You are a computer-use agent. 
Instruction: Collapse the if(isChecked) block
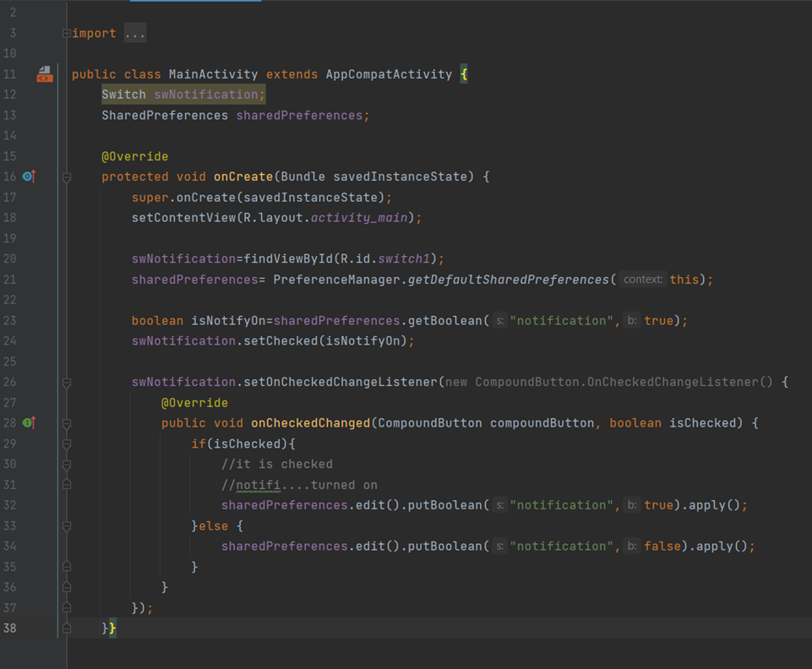click(x=66, y=443)
